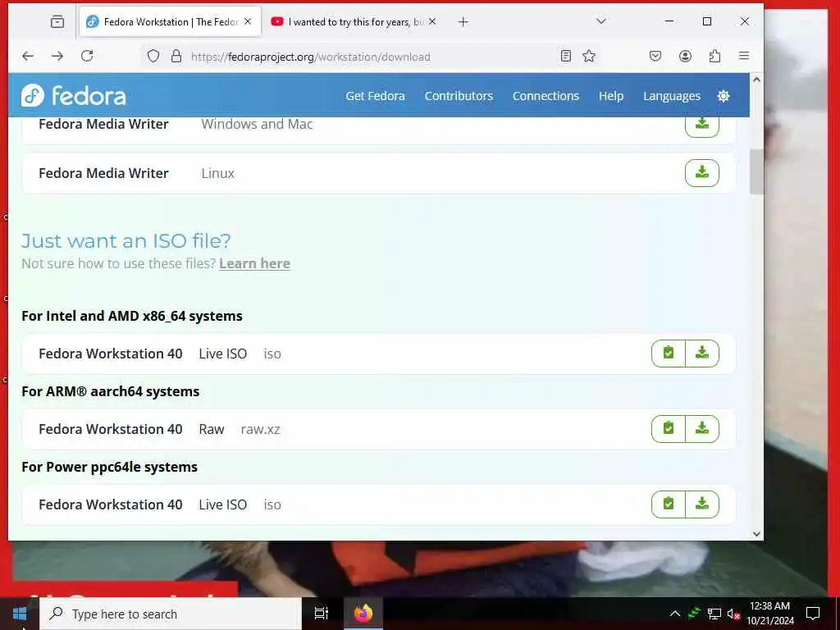Open the Firefox application menu

[744, 56]
